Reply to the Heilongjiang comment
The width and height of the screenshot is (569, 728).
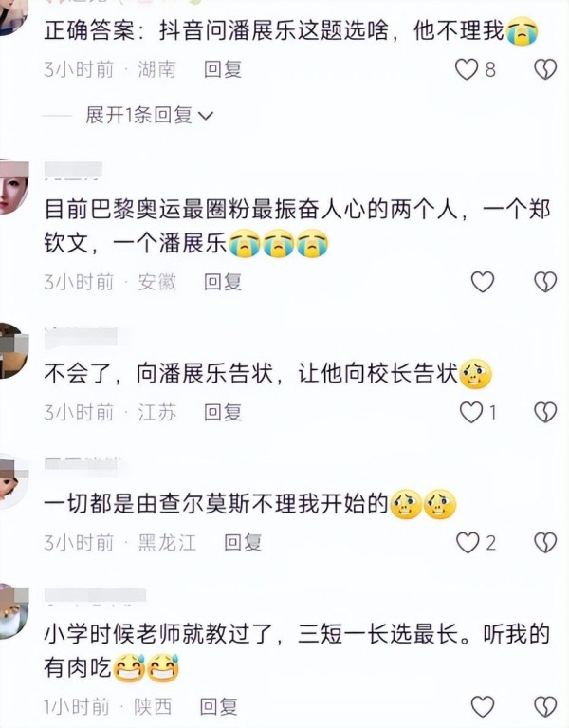tap(243, 542)
